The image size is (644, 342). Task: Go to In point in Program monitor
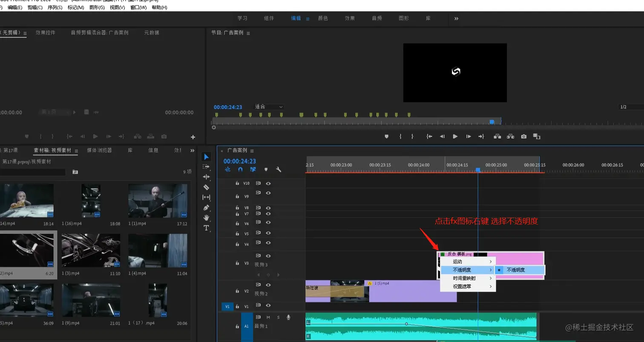(429, 137)
